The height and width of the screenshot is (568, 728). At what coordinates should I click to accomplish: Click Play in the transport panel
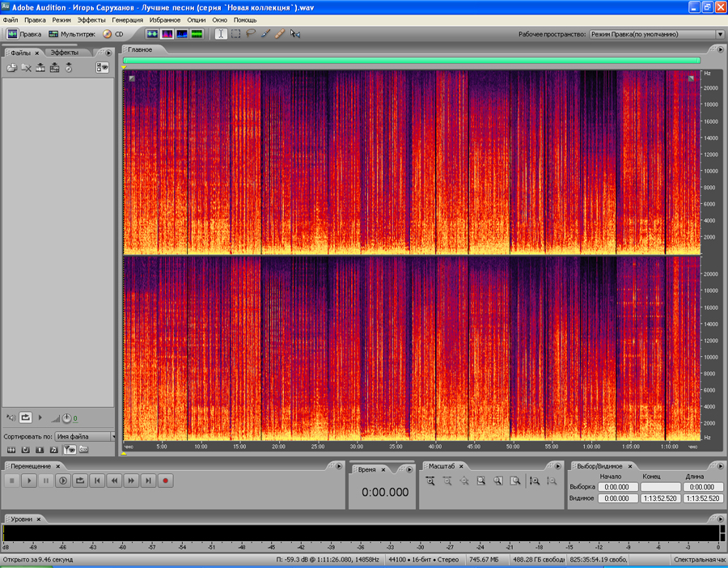point(28,481)
